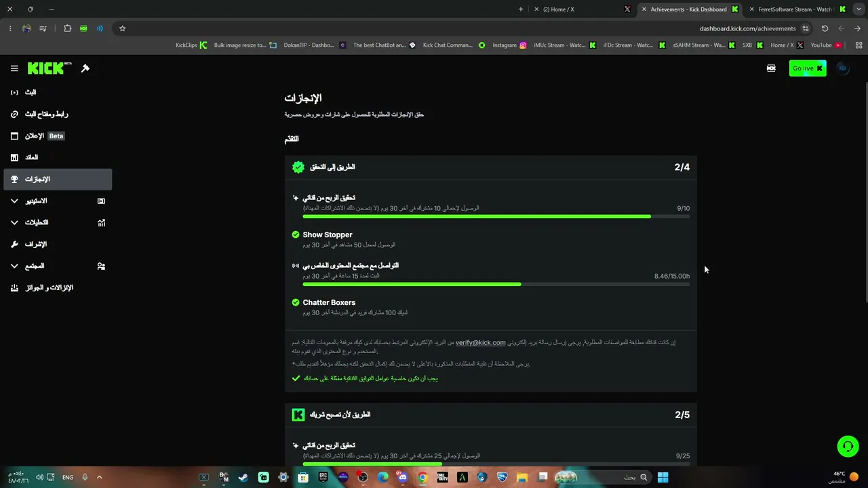The height and width of the screenshot is (488, 868).
Task: Expand the التحليلات analytics section
Action: coord(58,222)
